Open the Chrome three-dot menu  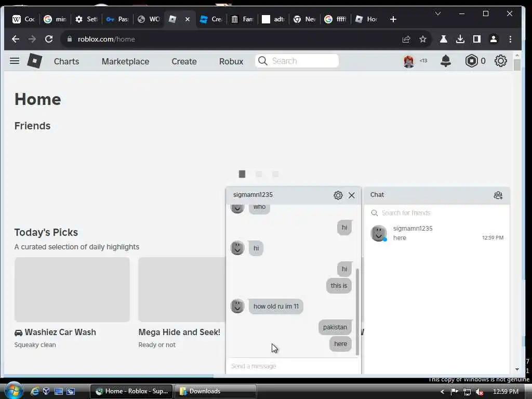[510, 39]
